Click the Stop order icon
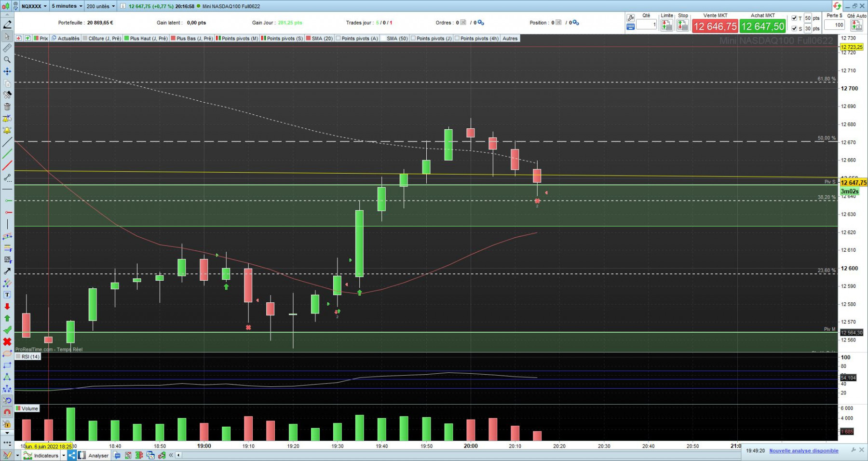The height and width of the screenshot is (461, 868). [x=683, y=26]
